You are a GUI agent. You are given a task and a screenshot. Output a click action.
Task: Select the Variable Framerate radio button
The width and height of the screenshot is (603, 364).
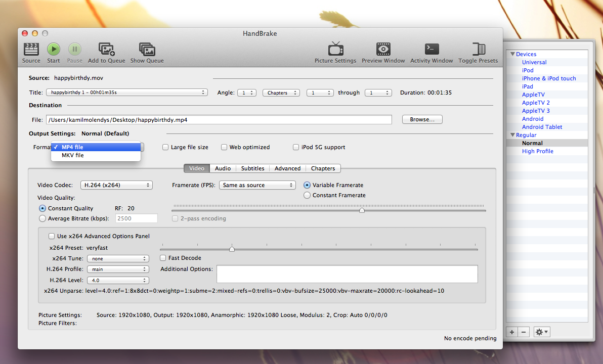(x=307, y=185)
